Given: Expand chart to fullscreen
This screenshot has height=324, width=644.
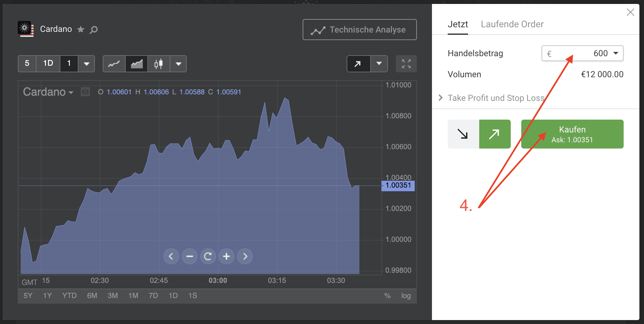Looking at the screenshot, I should [406, 64].
